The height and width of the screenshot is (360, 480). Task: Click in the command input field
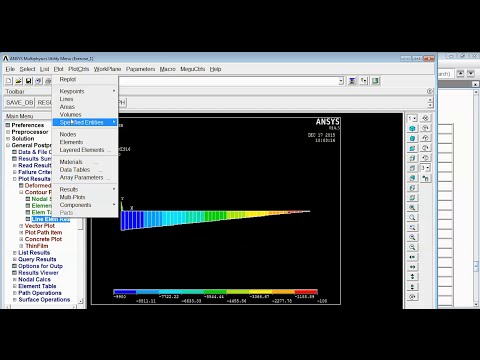228,81
